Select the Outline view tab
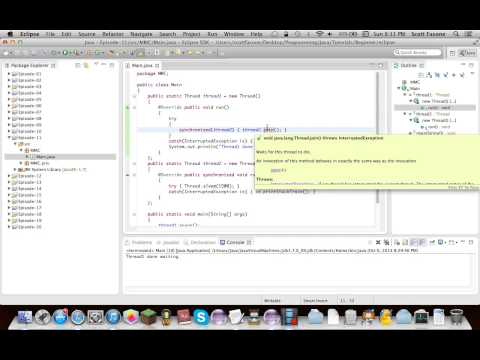 click(409, 65)
